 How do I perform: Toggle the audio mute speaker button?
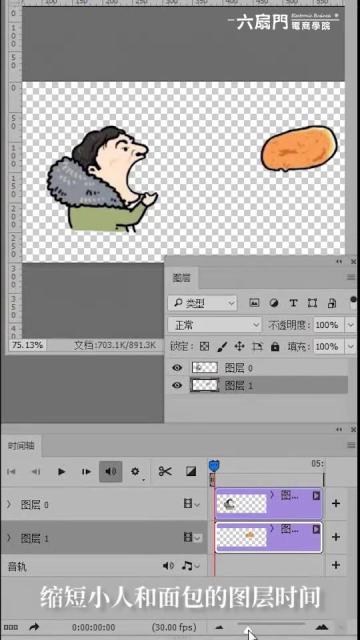[x=111, y=471]
